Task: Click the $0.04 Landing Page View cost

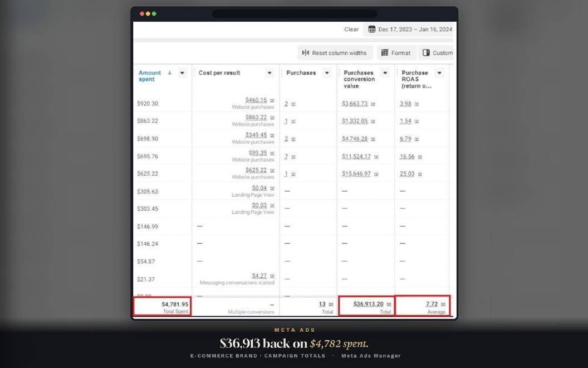Action: (259, 188)
